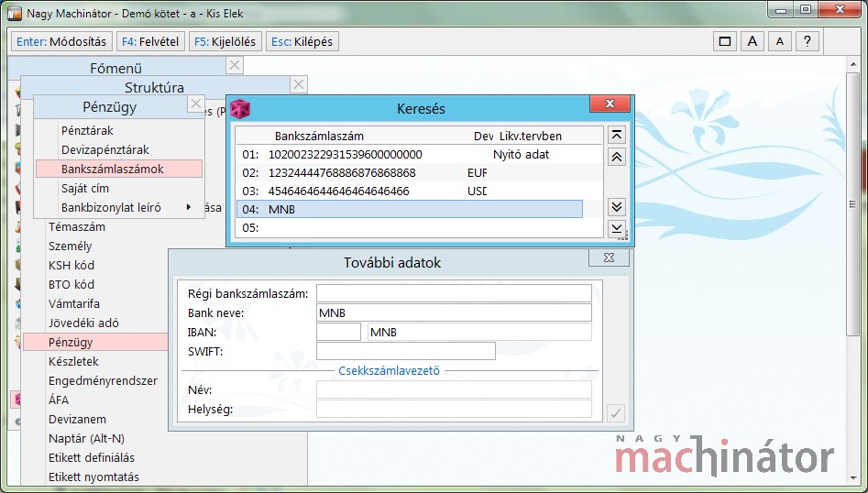Image resolution: width=868 pixels, height=493 pixels.
Task: Click scroll down arrow of main scrollbar
Action: 853,477
